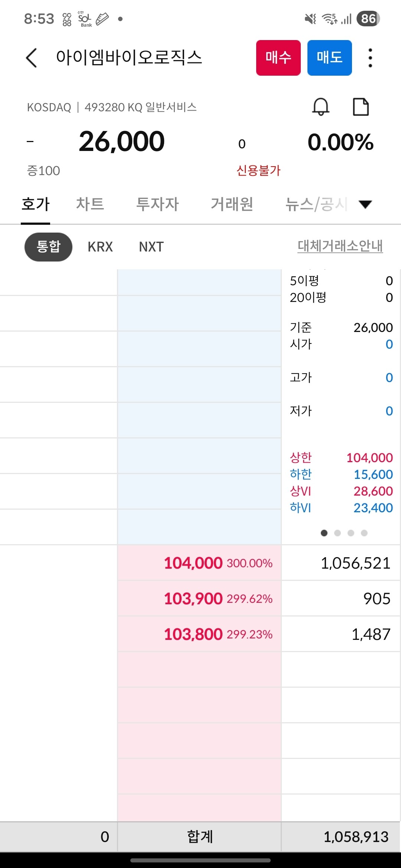The width and height of the screenshot is (401, 868).
Task: Open the 차트 tab
Action: tap(90, 204)
